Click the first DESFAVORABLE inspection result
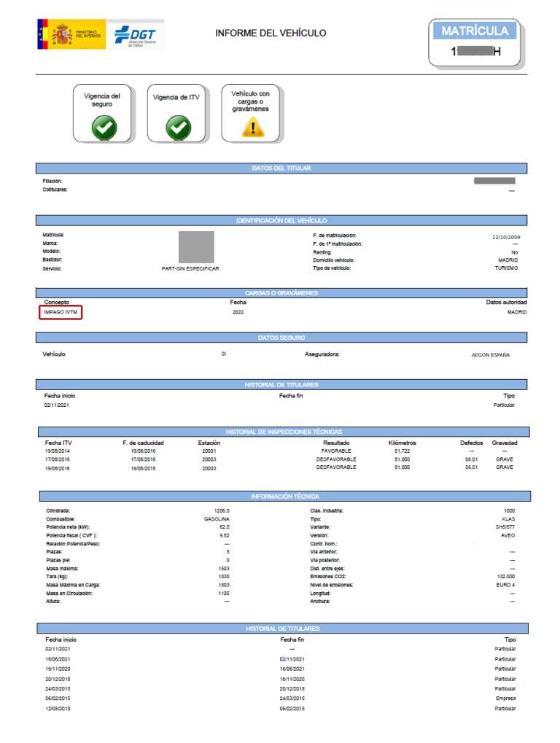 (336, 459)
